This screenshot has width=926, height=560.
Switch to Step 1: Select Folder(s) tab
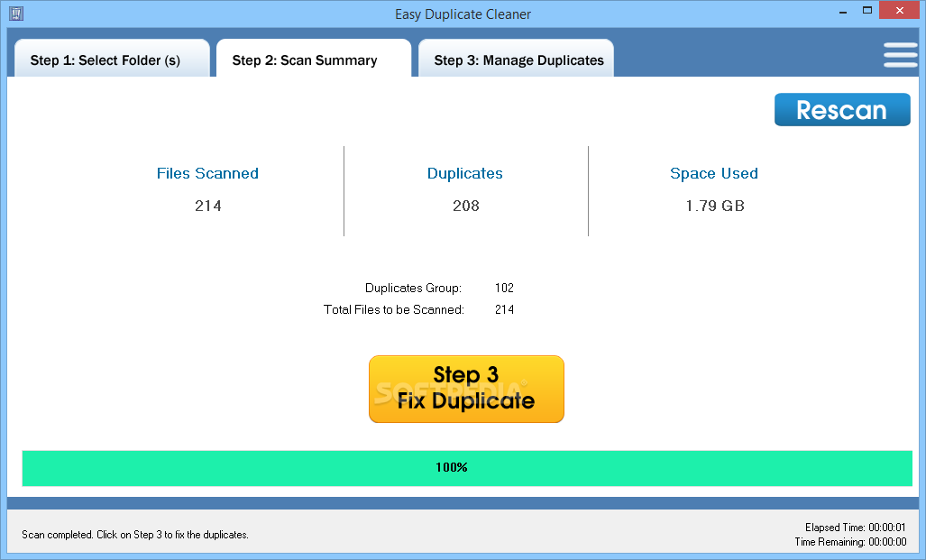click(112, 59)
